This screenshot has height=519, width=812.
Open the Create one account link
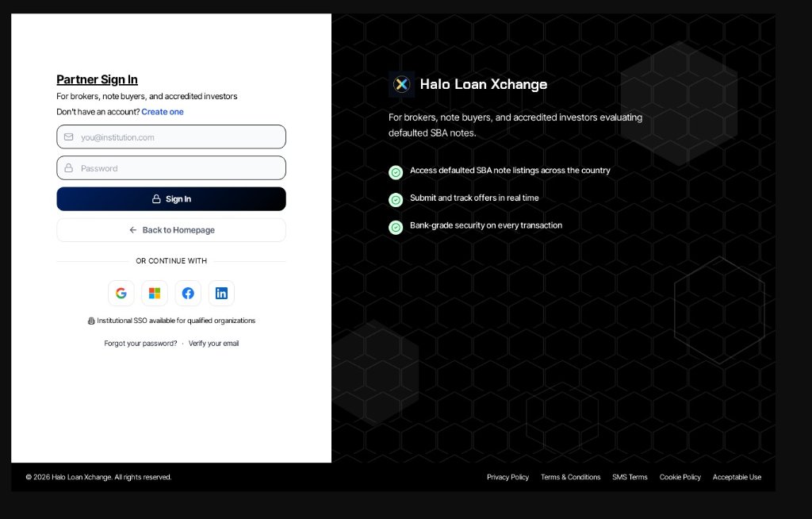(163, 112)
